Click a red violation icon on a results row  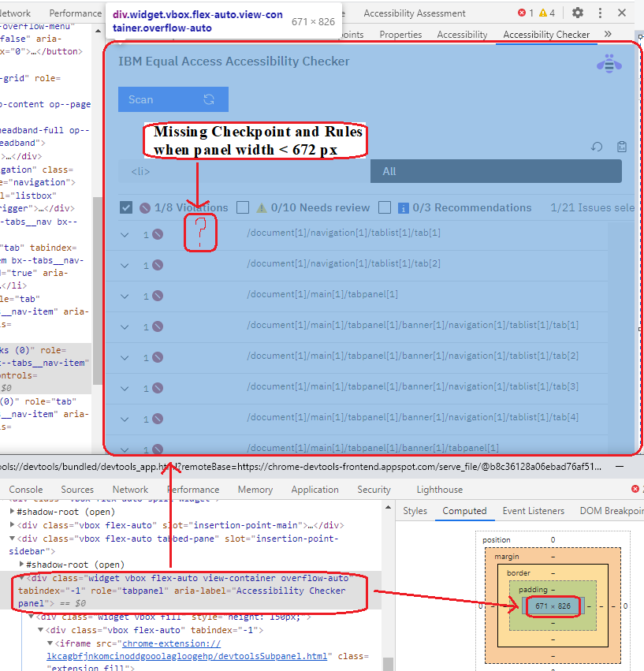tap(158, 263)
